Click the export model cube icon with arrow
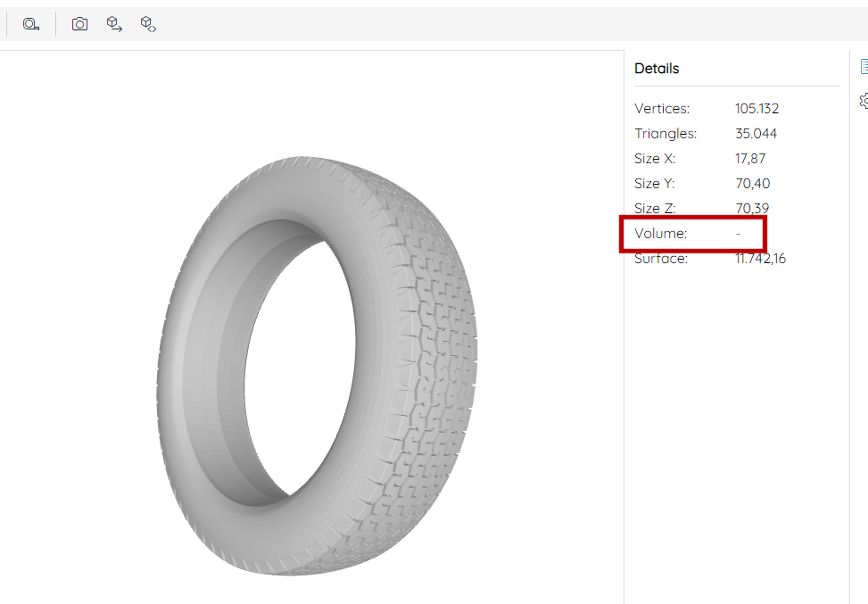 pyautogui.click(x=113, y=24)
